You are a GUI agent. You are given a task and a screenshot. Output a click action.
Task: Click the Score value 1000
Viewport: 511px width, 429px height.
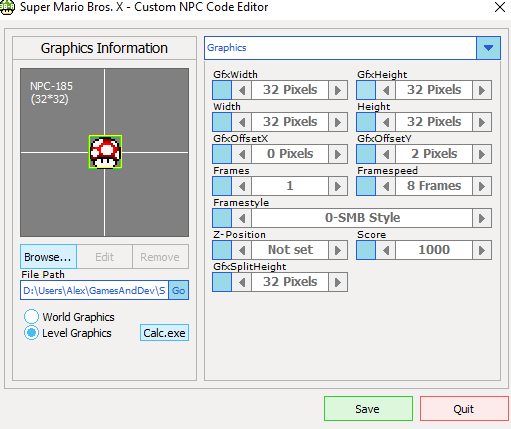(434, 250)
